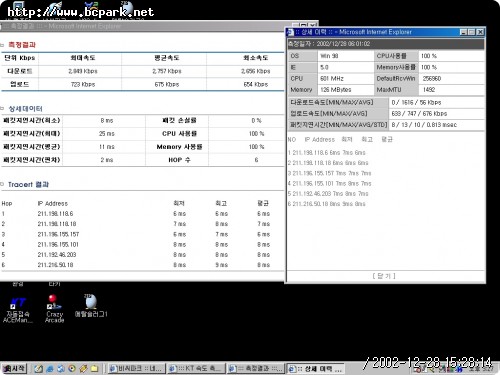The image size is (500, 375).
Task: Switch to the 비씨파크 taskbar window
Action: [136, 369]
